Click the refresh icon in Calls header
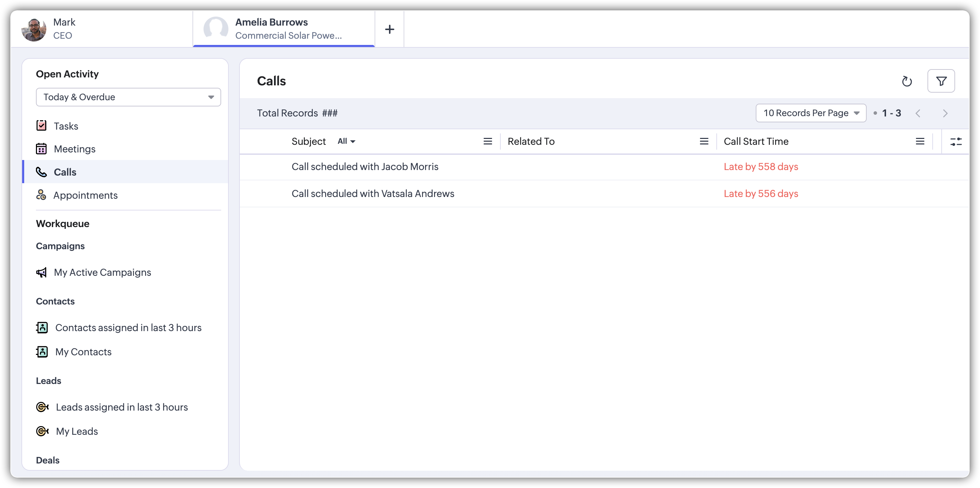The height and width of the screenshot is (488, 980). 907,81
